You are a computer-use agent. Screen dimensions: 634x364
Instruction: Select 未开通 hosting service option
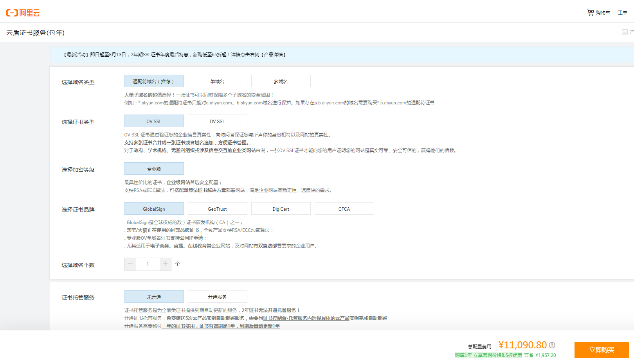coord(154,297)
